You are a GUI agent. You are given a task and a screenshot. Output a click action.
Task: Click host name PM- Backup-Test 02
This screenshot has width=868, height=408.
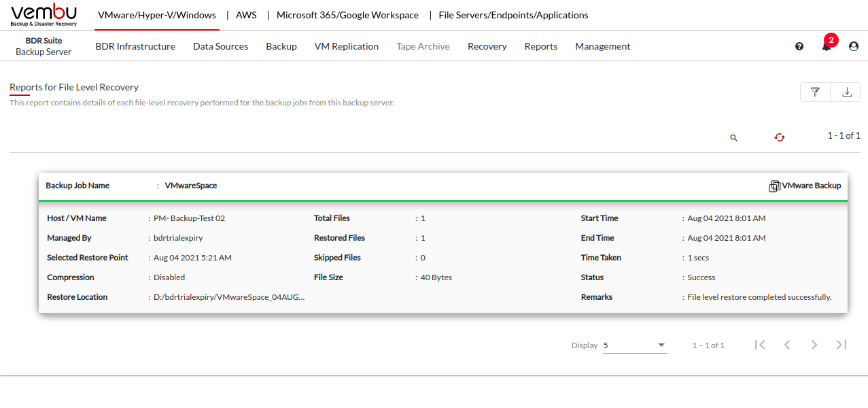pyautogui.click(x=189, y=218)
